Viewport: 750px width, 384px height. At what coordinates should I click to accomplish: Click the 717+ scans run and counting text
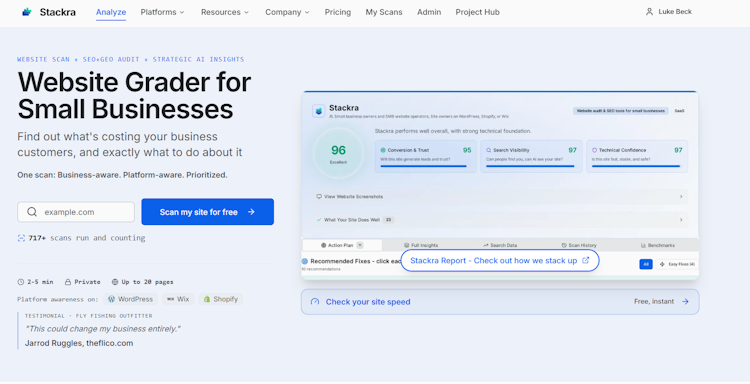click(87, 238)
